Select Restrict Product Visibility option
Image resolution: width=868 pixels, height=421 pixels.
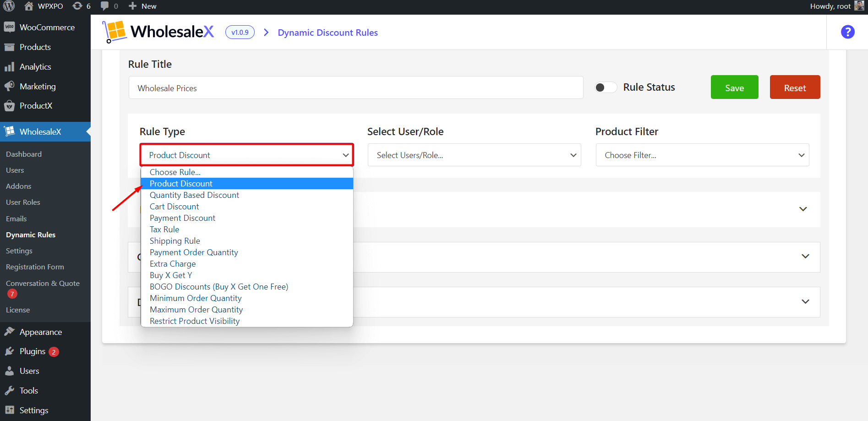pos(247,321)
